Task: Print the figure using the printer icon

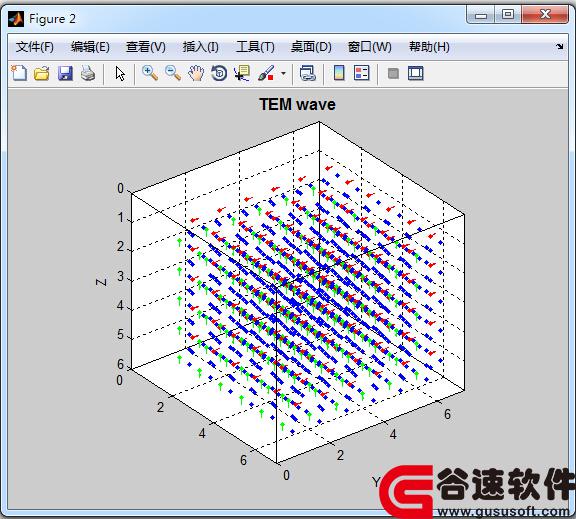Action: pyautogui.click(x=88, y=73)
